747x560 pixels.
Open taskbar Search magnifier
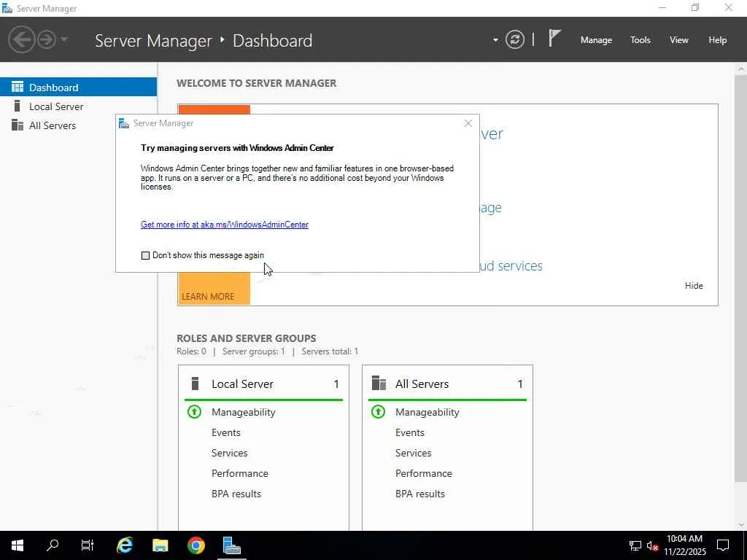[53, 545]
